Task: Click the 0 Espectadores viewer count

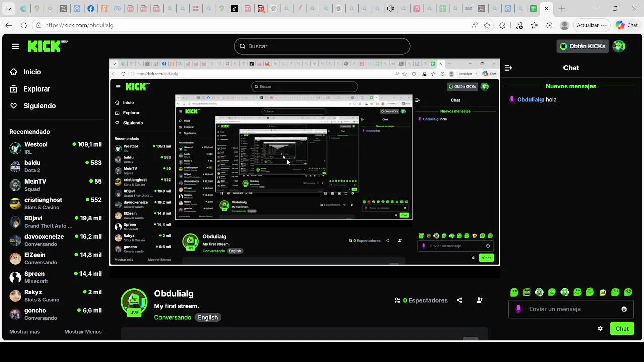Action: pyautogui.click(x=421, y=300)
